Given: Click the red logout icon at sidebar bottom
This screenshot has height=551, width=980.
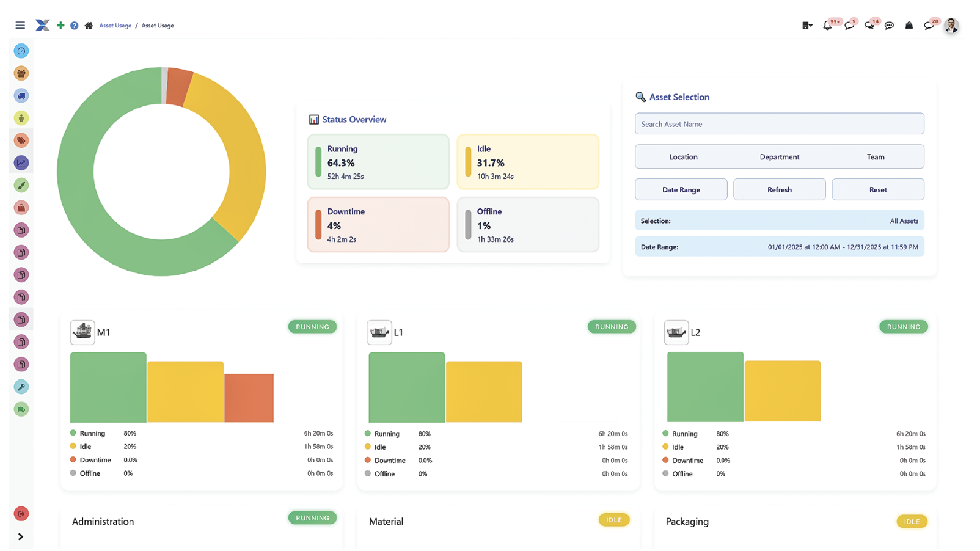Looking at the screenshot, I should pos(21,513).
